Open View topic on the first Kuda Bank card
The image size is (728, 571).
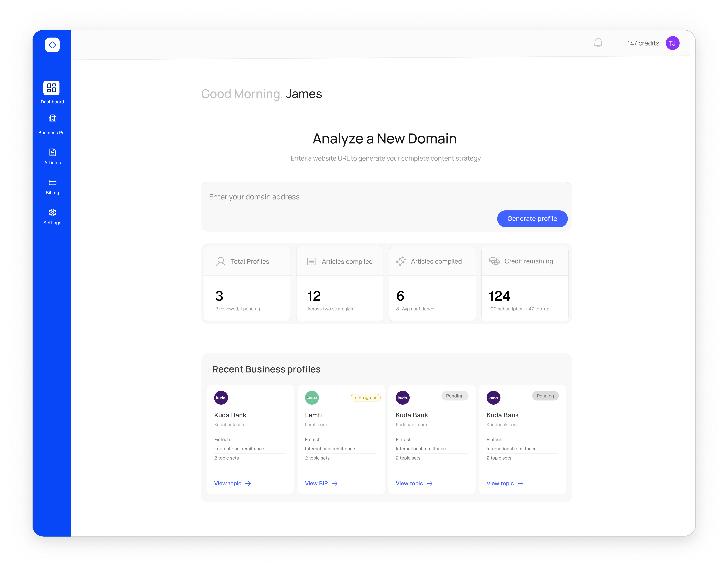228,483
